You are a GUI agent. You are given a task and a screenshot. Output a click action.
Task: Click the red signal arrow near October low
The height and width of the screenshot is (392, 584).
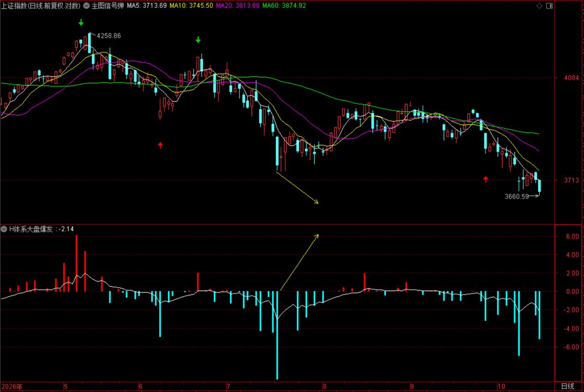[485, 179]
